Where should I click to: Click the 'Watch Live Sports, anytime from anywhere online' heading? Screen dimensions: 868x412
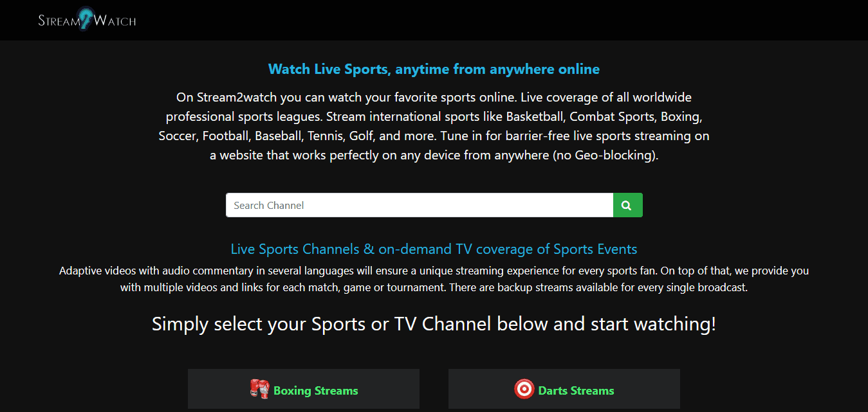pyautogui.click(x=434, y=69)
